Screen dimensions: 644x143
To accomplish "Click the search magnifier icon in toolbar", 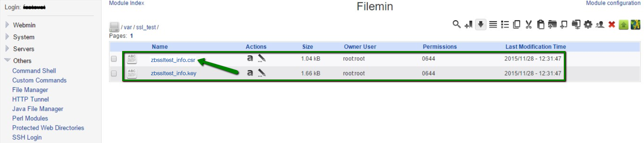I will pyautogui.click(x=456, y=24).
